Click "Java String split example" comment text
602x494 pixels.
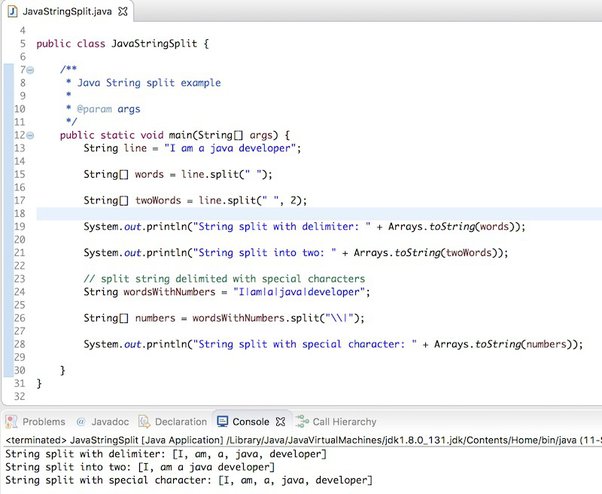149,83
